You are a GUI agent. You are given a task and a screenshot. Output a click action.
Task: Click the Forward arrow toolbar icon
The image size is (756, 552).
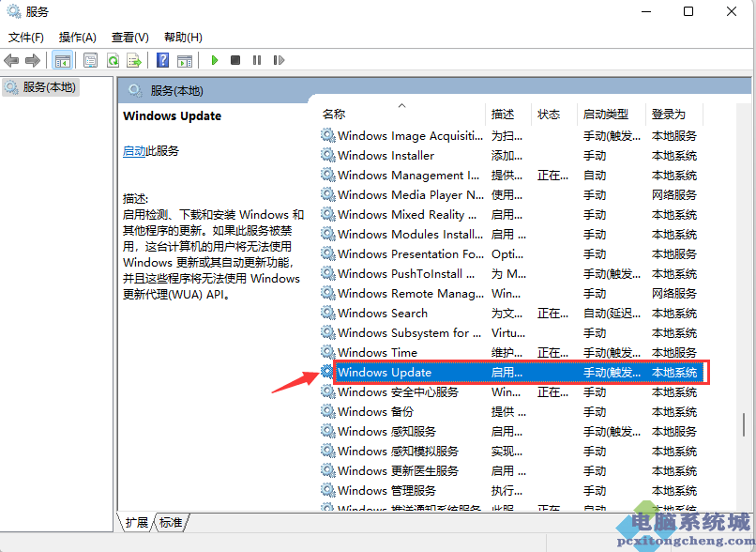point(32,60)
